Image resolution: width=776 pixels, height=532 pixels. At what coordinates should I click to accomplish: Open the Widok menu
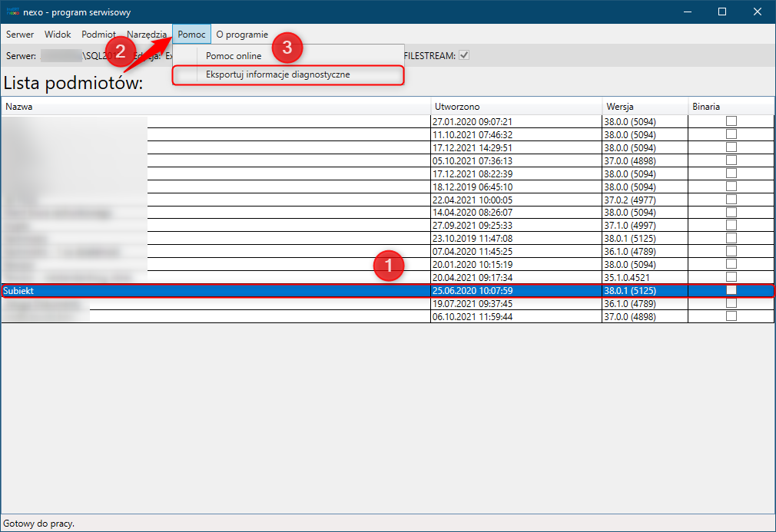(58, 35)
